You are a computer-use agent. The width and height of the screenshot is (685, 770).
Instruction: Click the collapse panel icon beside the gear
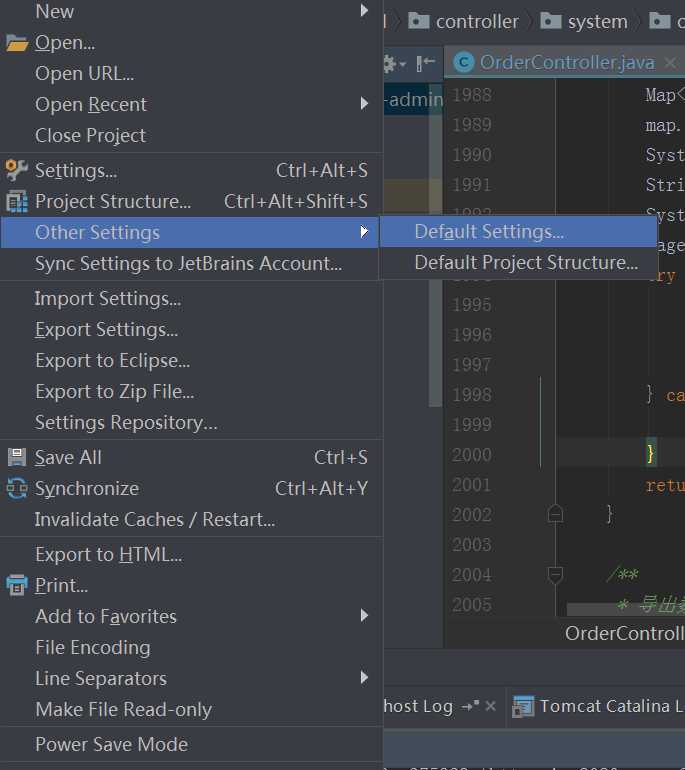[425, 63]
